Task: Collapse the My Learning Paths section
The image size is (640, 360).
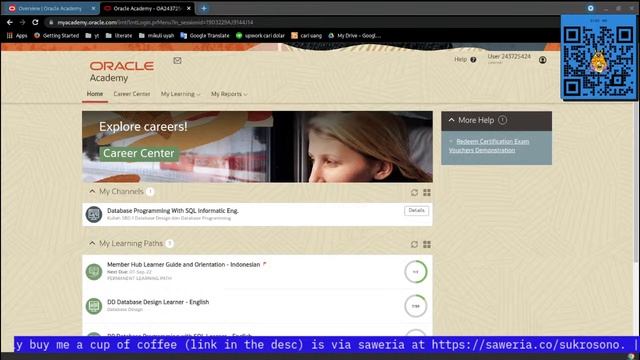Action: [92, 243]
